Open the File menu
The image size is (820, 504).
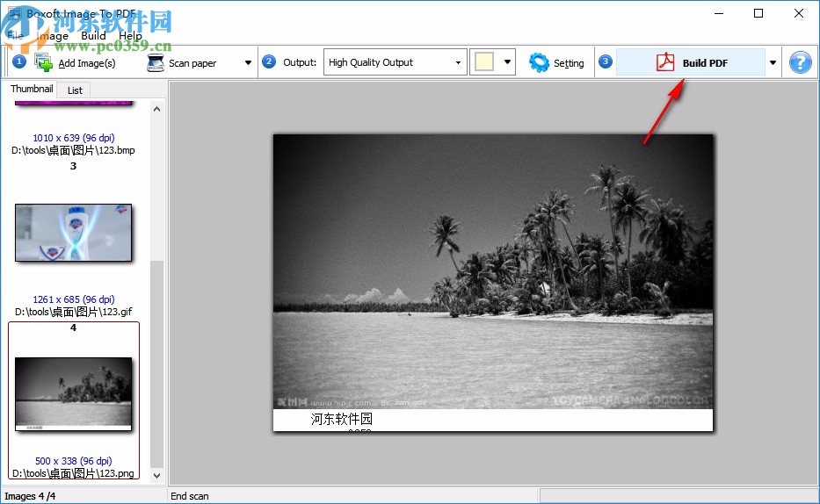point(15,36)
